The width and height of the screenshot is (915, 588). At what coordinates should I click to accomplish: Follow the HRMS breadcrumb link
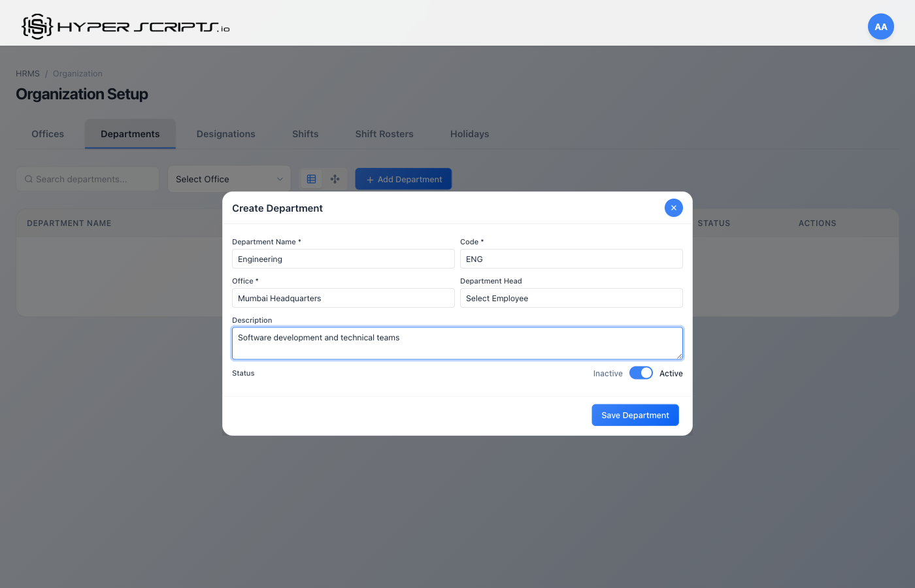coord(27,73)
